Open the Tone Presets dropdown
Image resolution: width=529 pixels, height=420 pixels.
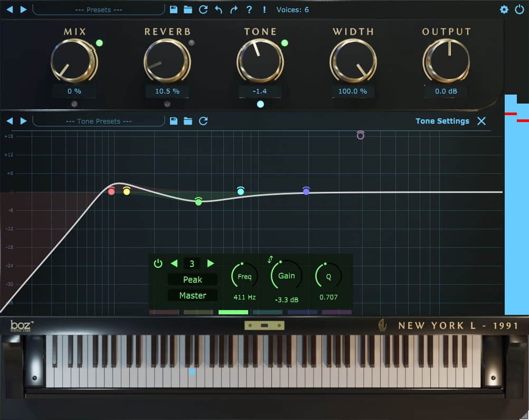98,121
